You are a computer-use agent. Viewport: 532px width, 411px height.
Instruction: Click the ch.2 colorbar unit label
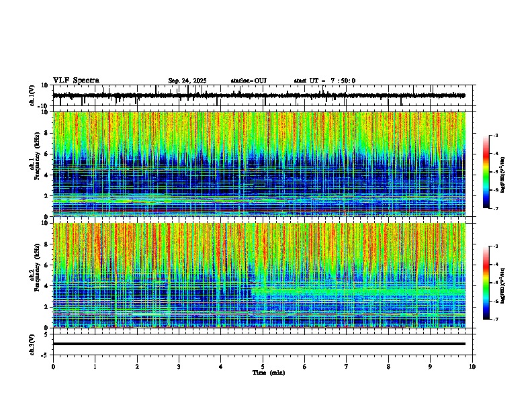(502, 285)
